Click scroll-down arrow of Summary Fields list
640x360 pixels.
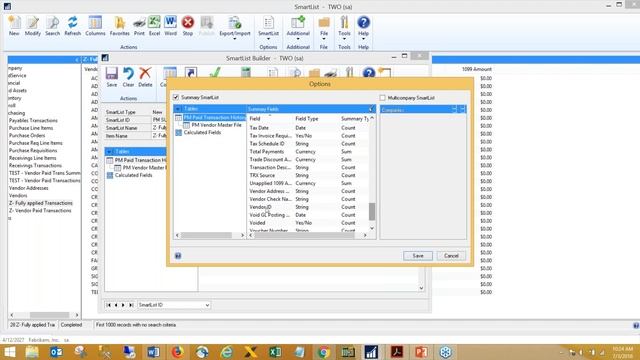point(372,228)
